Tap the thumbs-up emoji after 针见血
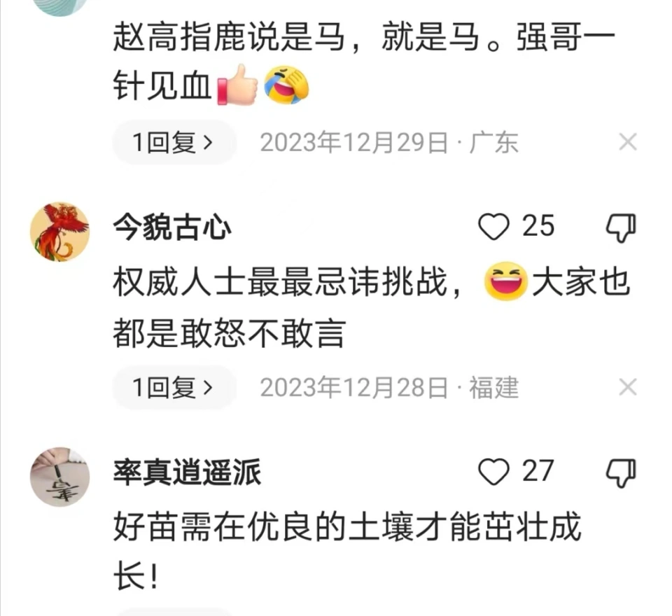 (x=237, y=85)
